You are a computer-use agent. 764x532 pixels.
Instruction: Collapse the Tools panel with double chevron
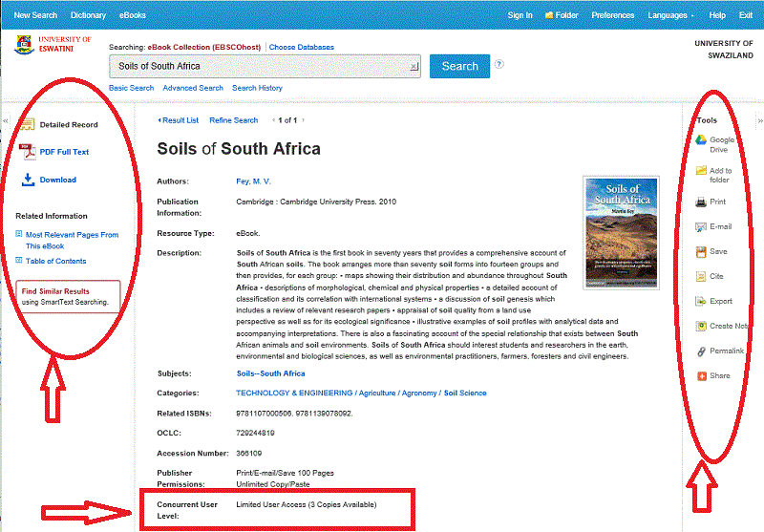pyautogui.click(x=759, y=120)
